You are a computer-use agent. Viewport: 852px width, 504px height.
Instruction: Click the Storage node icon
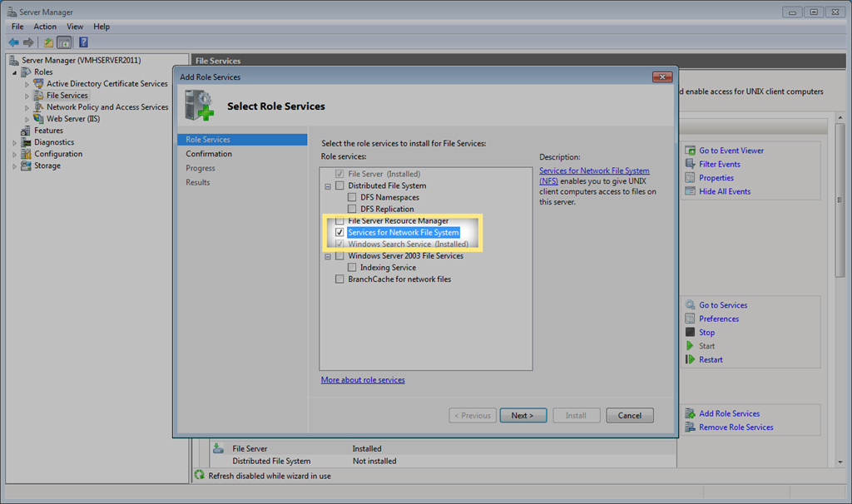pyautogui.click(x=26, y=166)
